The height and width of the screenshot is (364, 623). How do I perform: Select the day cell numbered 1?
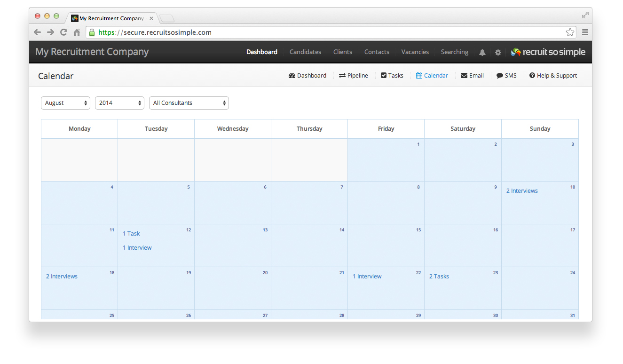[386, 160]
